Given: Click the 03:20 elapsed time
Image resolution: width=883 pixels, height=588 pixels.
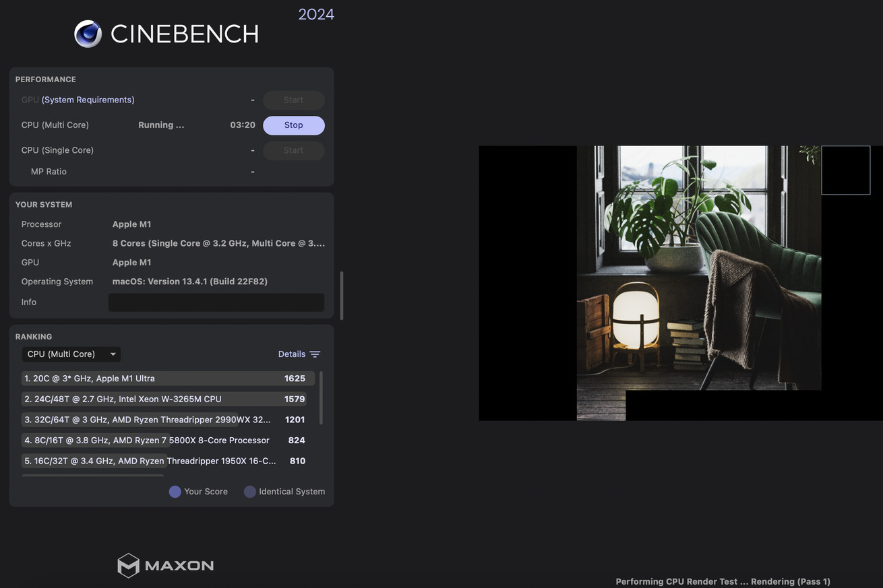Looking at the screenshot, I should (243, 125).
